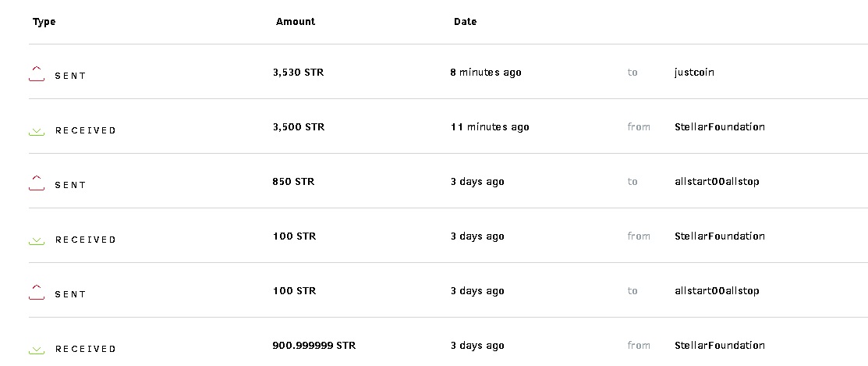Click the SENT label for justcoin transaction
This screenshot has height=366, width=868.
pos(70,76)
